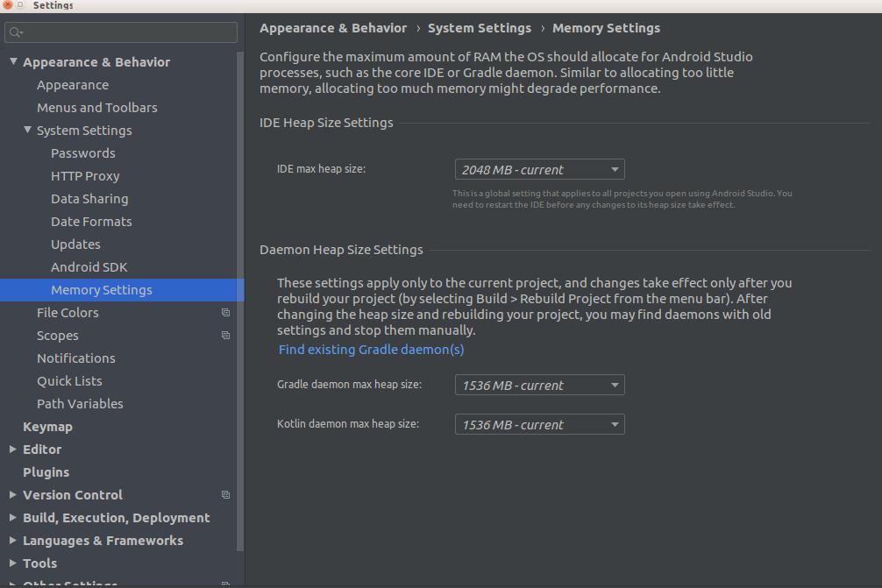
Task: Click the project-level icon beside Version Control
Action: [x=225, y=494]
